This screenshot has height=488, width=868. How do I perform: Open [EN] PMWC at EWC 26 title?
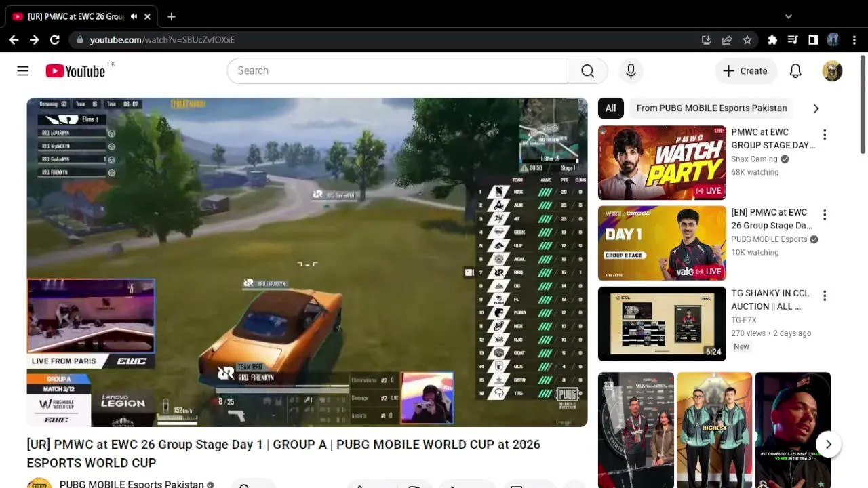tap(772, 219)
